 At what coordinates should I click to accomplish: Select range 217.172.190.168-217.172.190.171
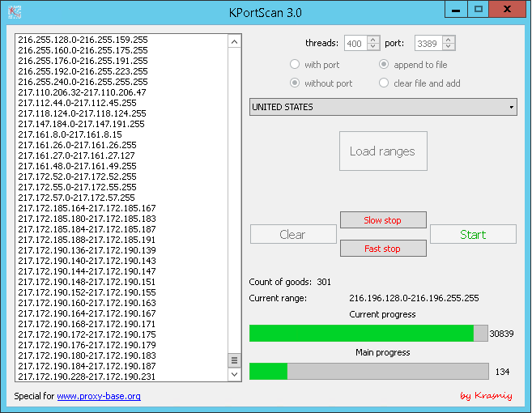point(87,324)
